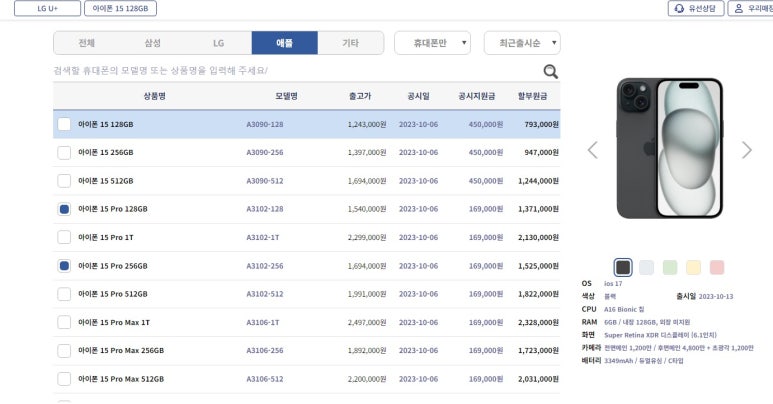Select the 애플 tab
Screen dimensions: 773x404
pos(284,43)
